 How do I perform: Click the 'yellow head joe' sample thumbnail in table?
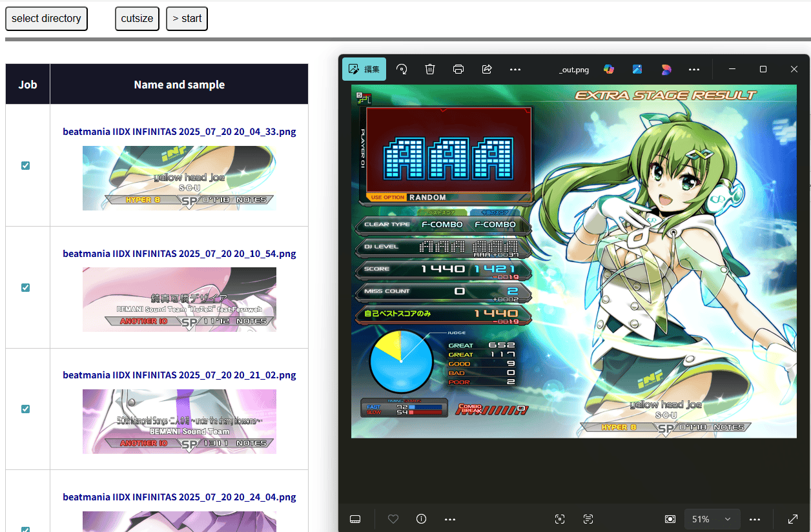180,178
